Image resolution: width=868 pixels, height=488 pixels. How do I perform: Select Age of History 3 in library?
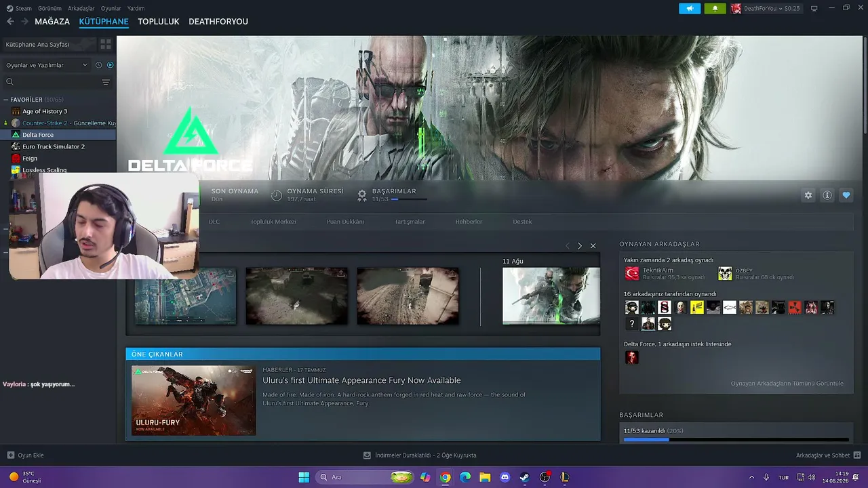pyautogui.click(x=45, y=111)
